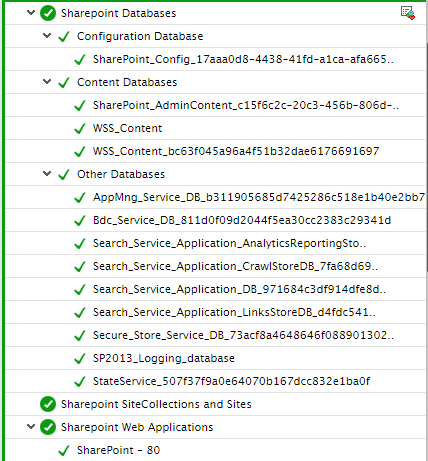428x461 pixels.
Task: Select the Sharepoint Web Applications node
Action: 137,427
